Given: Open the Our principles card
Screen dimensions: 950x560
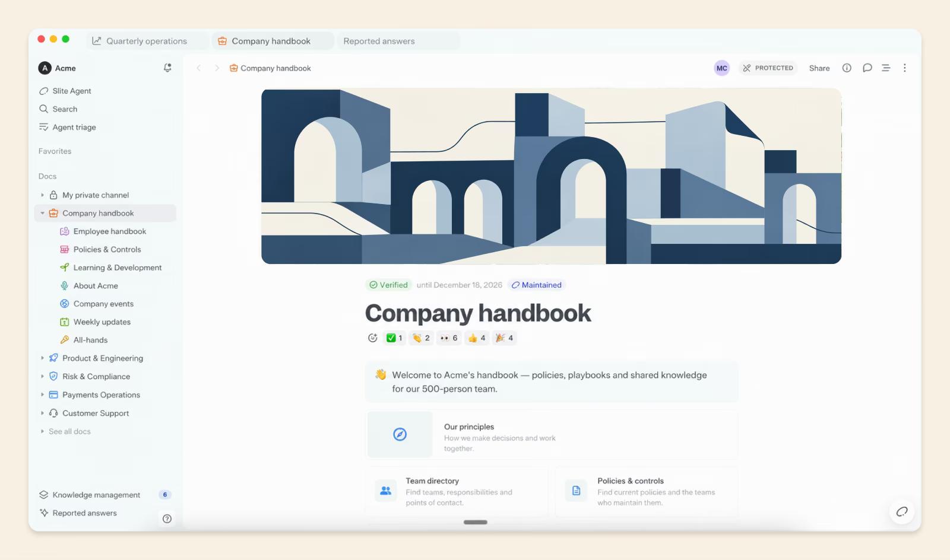Looking at the screenshot, I should (x=552, y=435).
